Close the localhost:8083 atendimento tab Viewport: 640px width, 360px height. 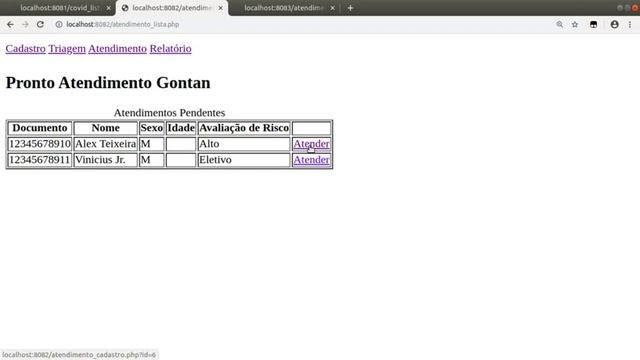333,8
